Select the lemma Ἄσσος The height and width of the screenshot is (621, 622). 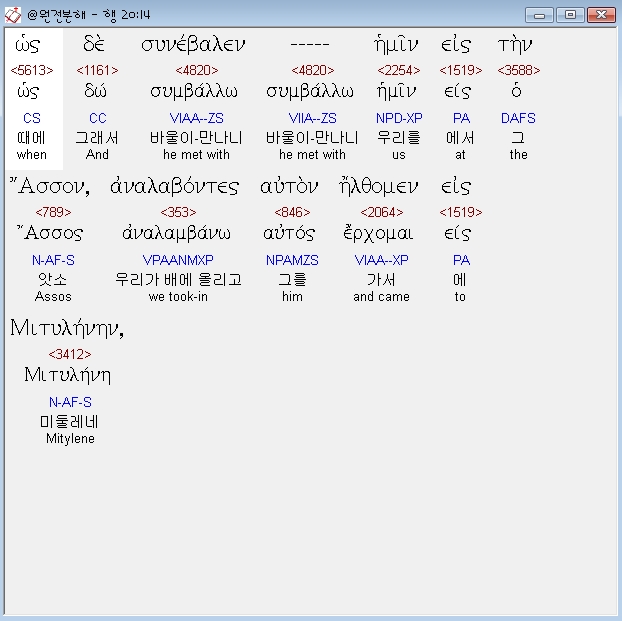point(50,233)
